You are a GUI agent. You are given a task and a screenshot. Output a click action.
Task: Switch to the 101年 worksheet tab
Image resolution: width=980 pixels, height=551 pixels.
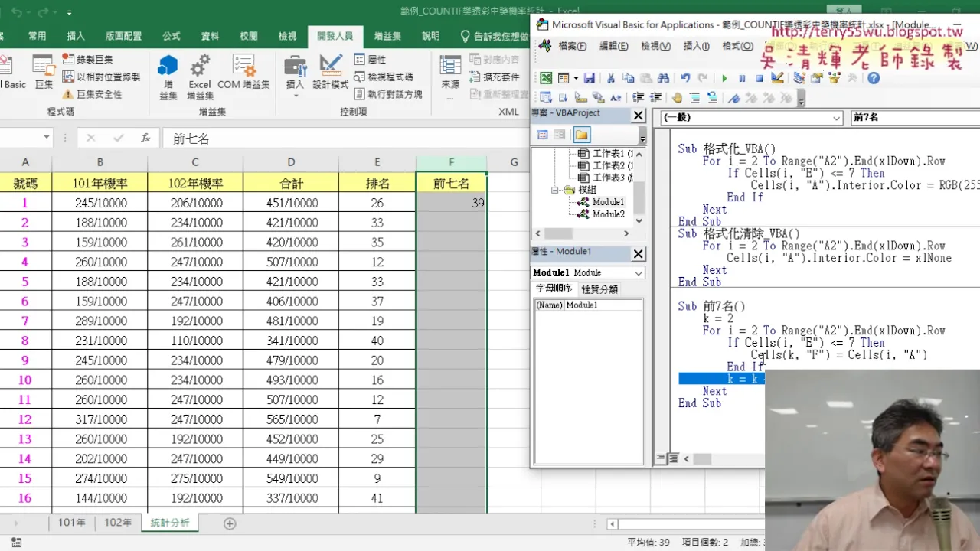pos(72,523)
